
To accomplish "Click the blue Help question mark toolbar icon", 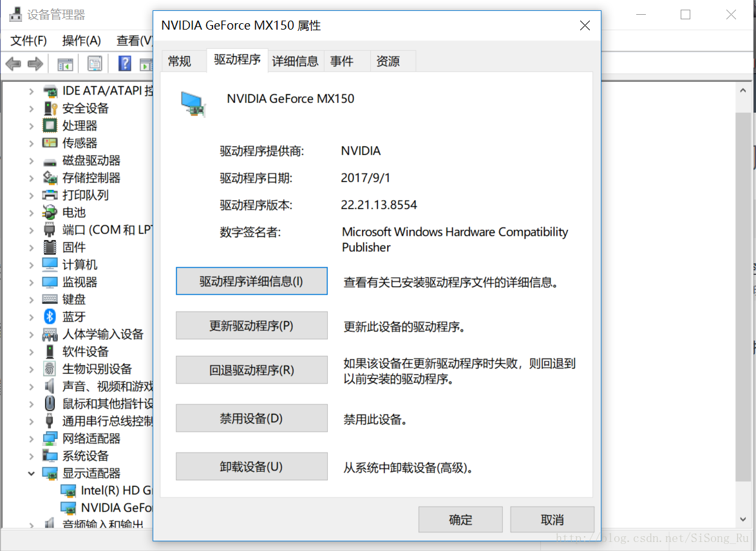I will [124, 63].
